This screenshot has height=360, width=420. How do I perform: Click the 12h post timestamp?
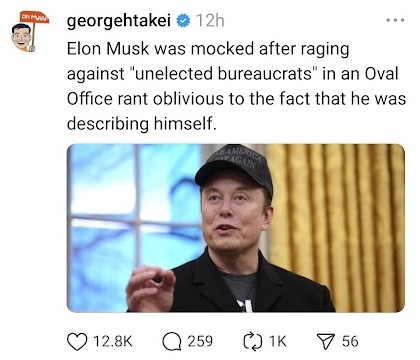click(210, 21)
